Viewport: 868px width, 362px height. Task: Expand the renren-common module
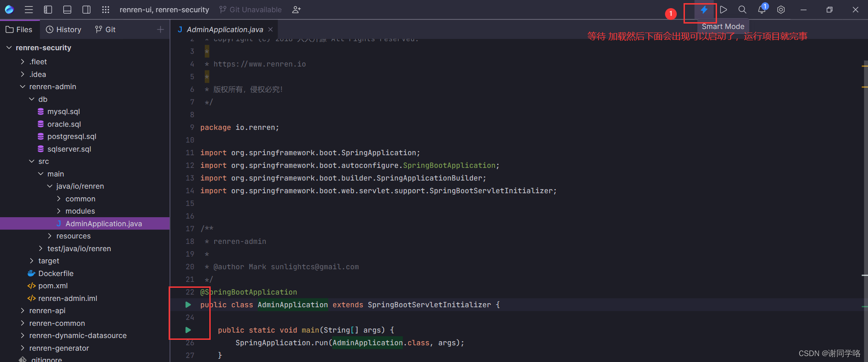click(23, 323)
